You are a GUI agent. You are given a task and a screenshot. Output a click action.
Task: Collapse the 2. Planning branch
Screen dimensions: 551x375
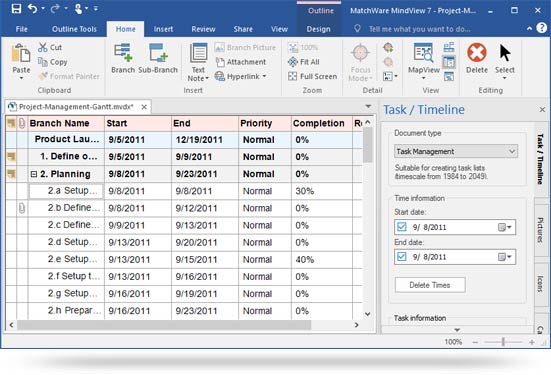click(x=34, y=174)
